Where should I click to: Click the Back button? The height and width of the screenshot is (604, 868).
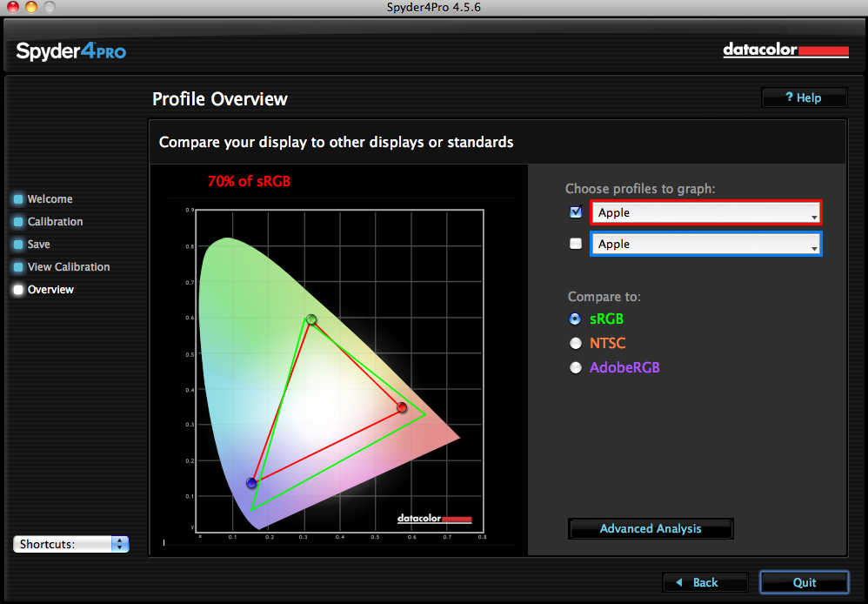[705, 582]
